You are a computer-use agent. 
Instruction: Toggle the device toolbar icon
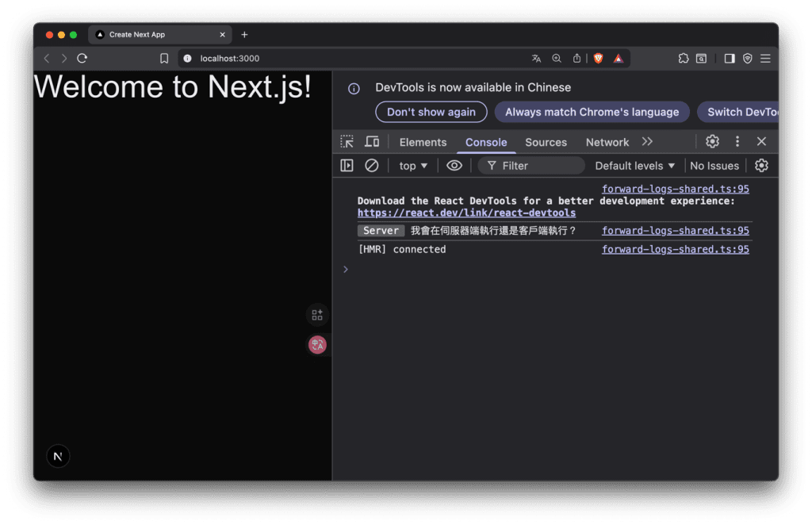(x=372, y=142)
